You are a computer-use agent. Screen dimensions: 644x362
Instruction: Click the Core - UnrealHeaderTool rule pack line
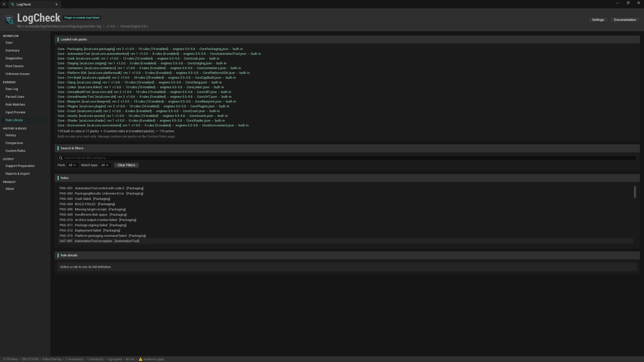144,97
